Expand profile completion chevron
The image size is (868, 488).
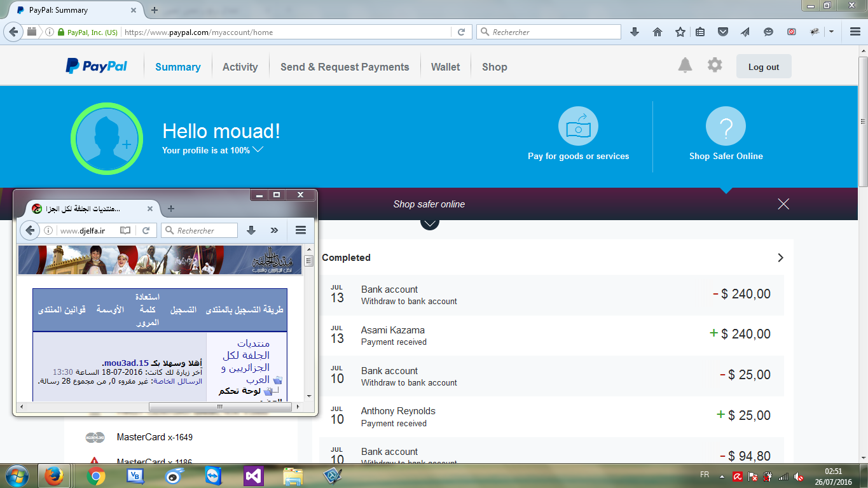(258, 150)
